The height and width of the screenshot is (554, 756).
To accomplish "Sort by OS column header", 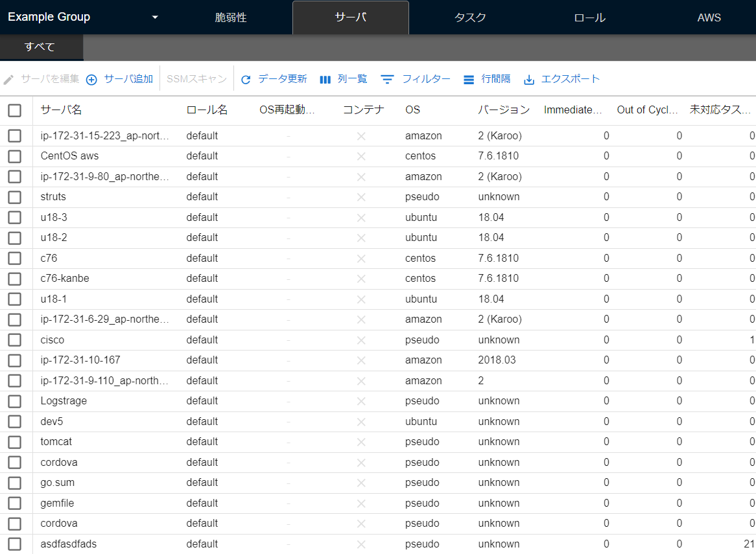I will [x=413, y=110].
